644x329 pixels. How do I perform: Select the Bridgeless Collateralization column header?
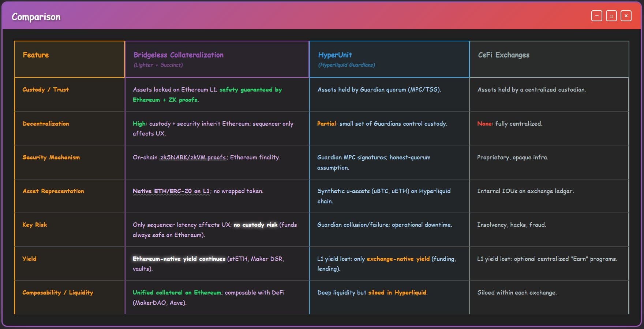tap(217, 59)
